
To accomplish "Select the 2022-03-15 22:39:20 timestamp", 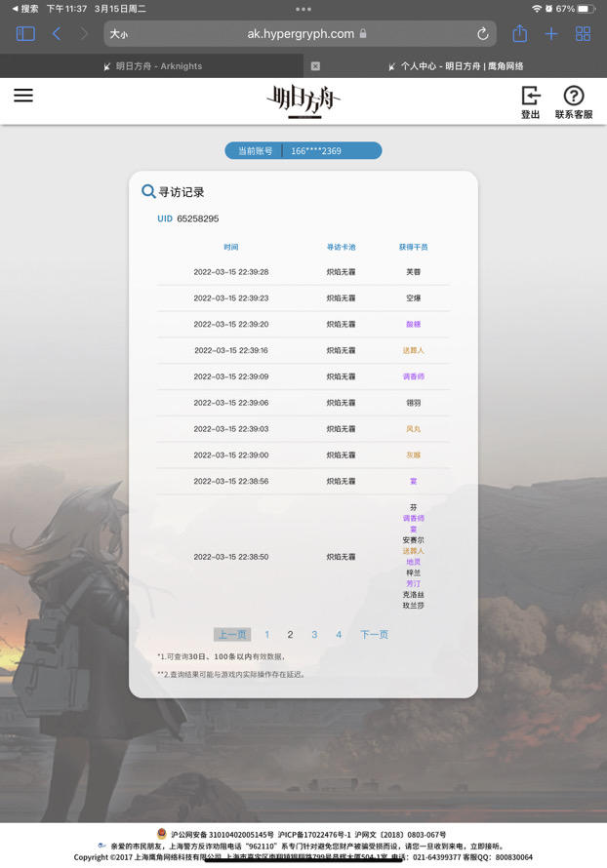I will pos(231,325).
